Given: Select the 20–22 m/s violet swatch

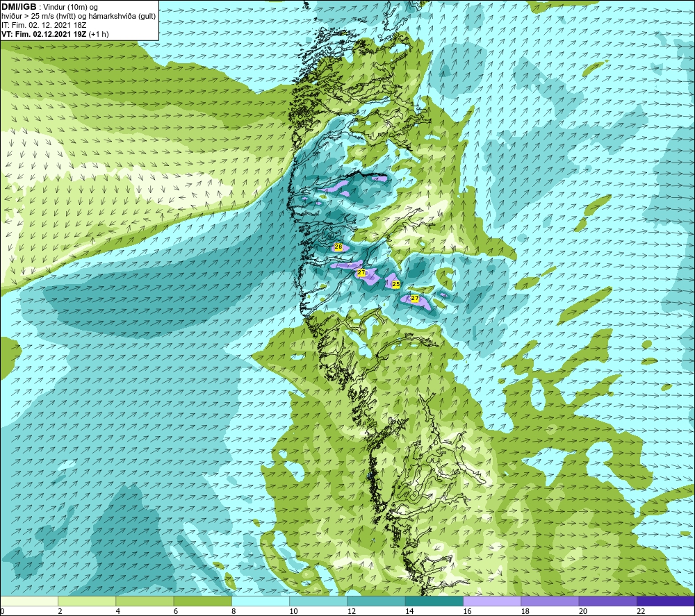Looking at the screenshot, I should click(x=607, y=601).
